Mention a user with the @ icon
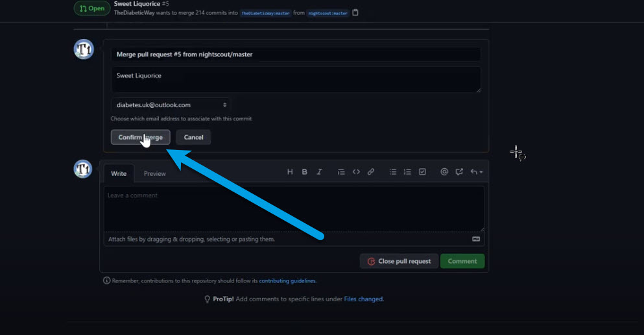 [x=444, y=172]
